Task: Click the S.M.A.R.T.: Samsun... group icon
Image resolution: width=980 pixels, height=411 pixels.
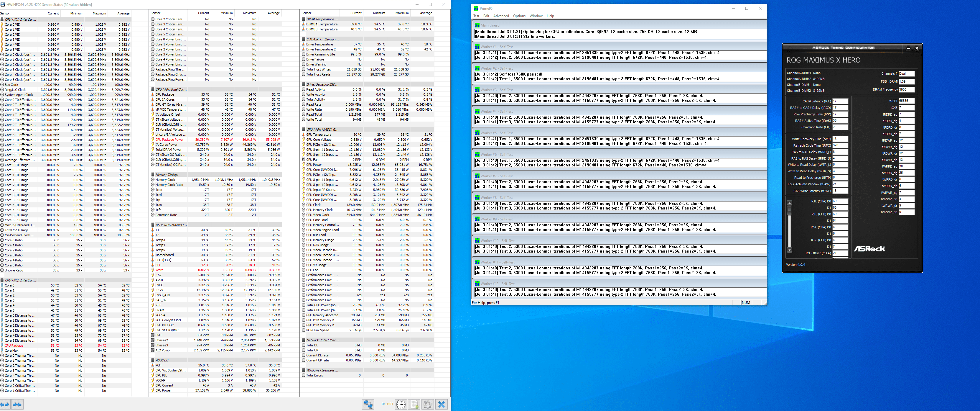Action: 303,39
